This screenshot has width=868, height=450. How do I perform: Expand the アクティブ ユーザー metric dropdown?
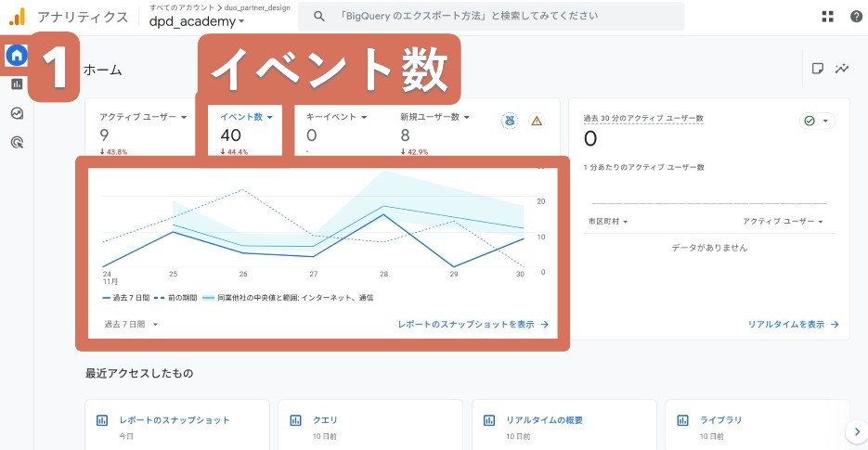[144, 118]
